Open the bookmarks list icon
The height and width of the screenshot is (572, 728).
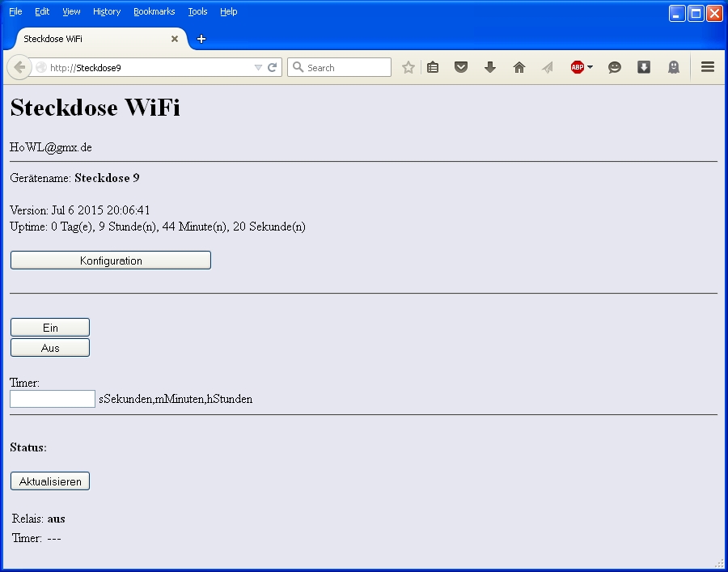coord(433,68)
